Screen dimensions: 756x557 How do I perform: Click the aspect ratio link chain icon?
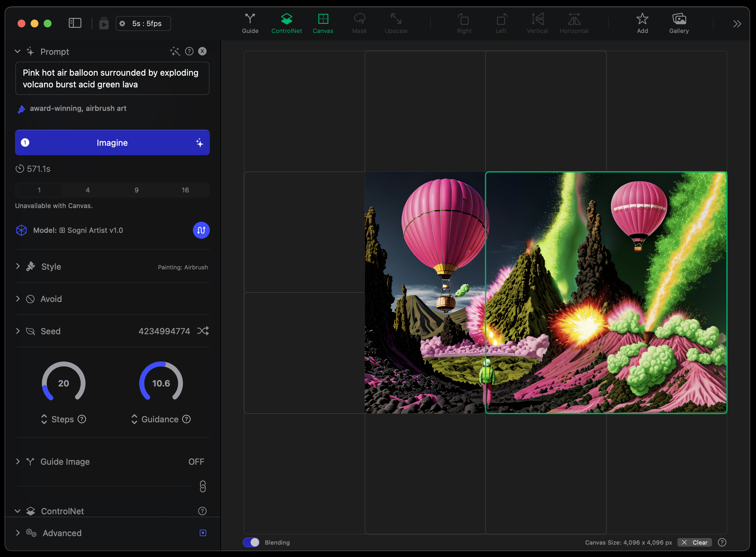(x=202, y=486)
